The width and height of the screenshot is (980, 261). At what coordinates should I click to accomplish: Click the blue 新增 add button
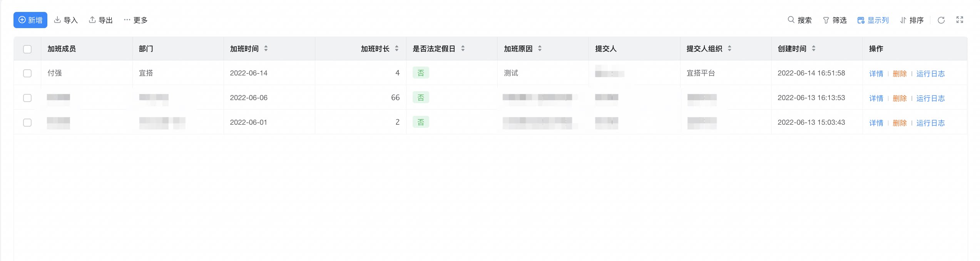tap(30, 20)
